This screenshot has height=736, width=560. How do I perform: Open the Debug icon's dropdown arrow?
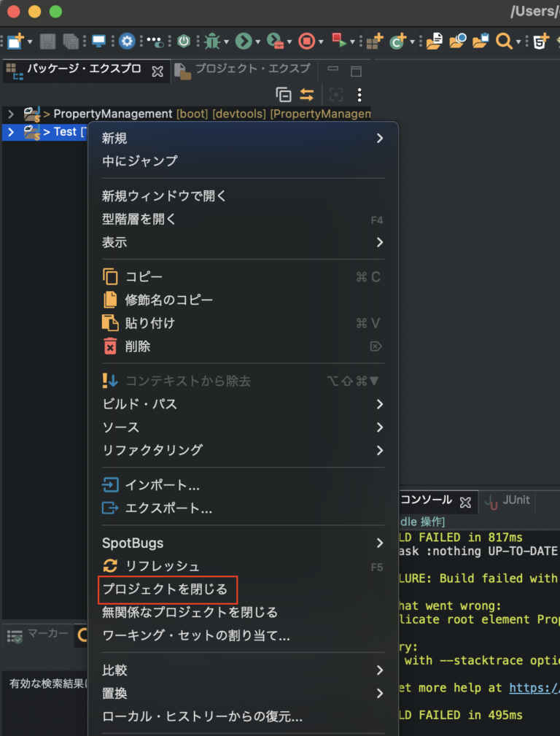coord(226,42)
